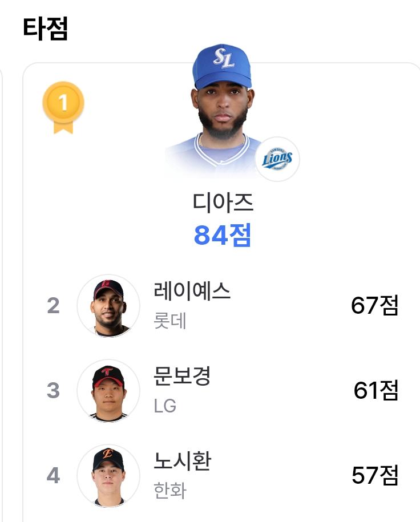Click the 롯데 team label
The width and height of the screenshot is (420, 522).
pos(169,321)
